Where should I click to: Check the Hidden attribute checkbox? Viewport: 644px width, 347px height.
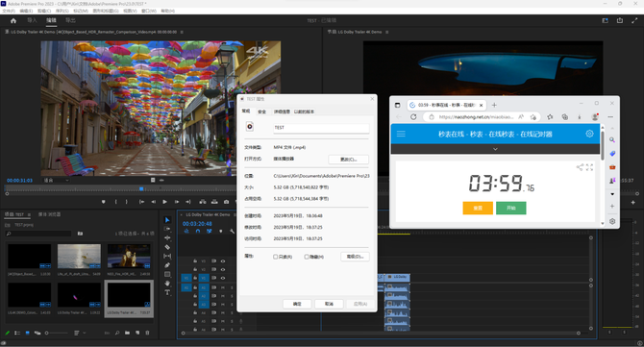coord(307,257)
